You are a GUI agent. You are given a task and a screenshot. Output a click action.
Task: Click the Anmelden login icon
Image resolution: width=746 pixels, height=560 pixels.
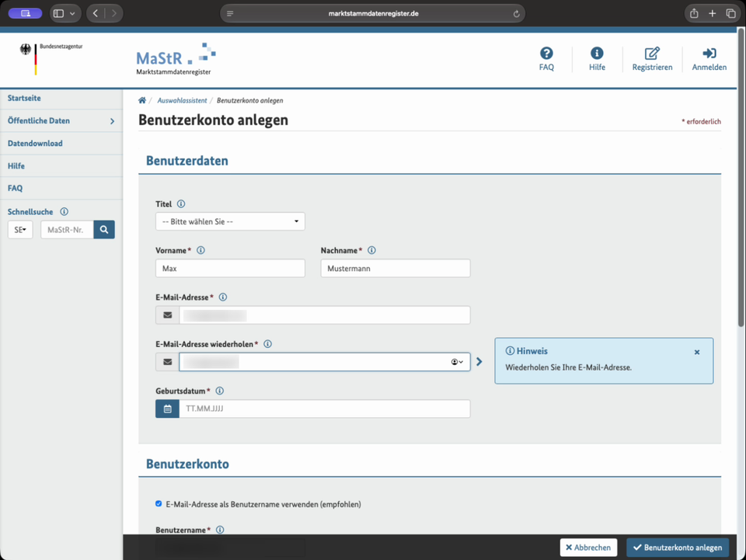pyautogui.click(x=709, y=54)
